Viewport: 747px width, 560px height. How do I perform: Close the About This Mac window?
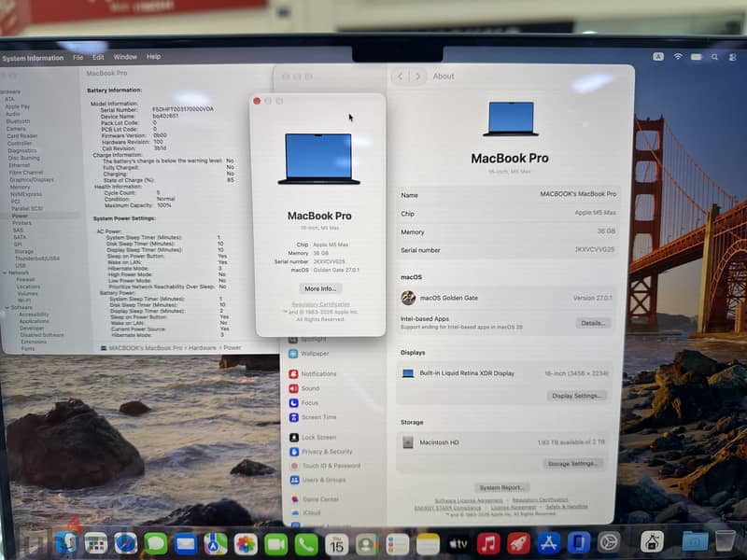tap(257, 101)
